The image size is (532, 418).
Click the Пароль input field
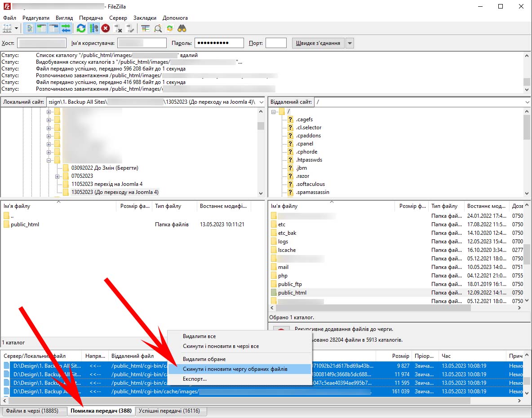[219, 43]
